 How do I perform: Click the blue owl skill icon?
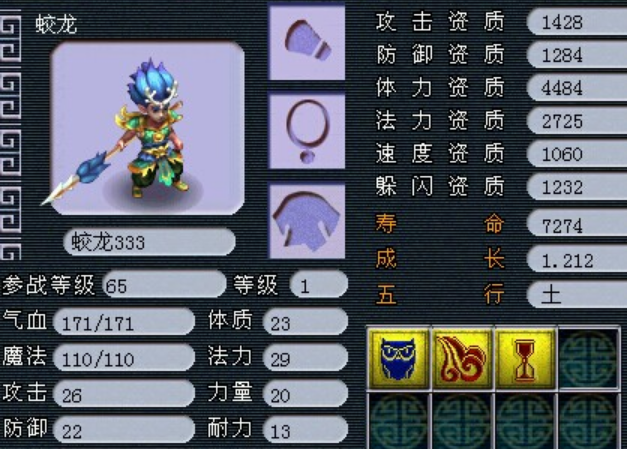pos(398,358)
